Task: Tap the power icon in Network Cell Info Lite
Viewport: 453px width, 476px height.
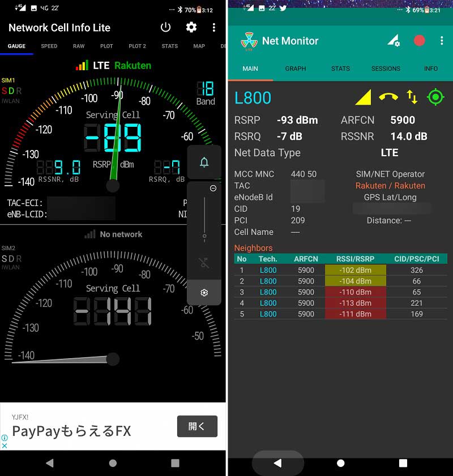Action: (x=165, y=27)
